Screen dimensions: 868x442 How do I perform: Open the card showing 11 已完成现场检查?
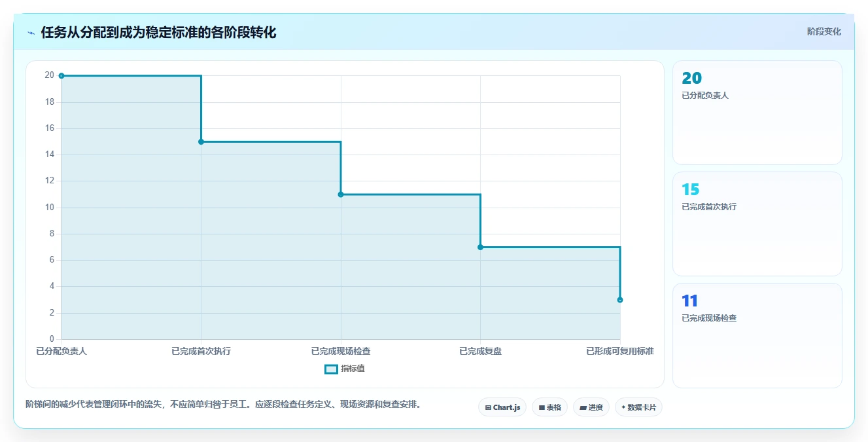pyautogui.click(x=757, y=335)
